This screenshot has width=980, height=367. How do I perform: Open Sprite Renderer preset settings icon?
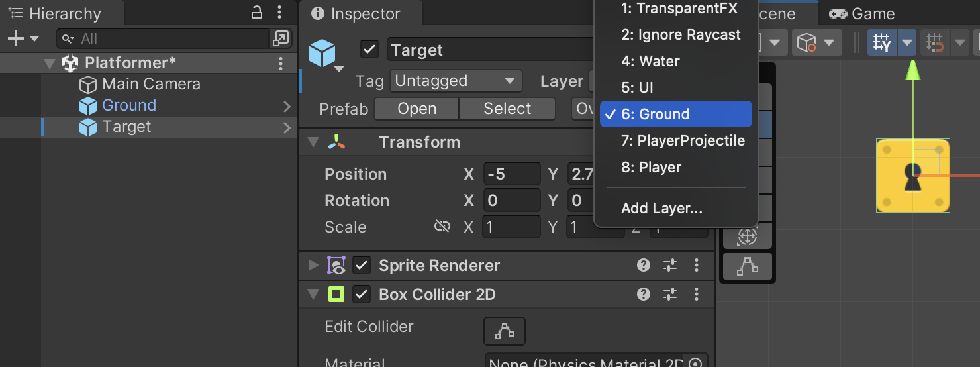point(670,266)
